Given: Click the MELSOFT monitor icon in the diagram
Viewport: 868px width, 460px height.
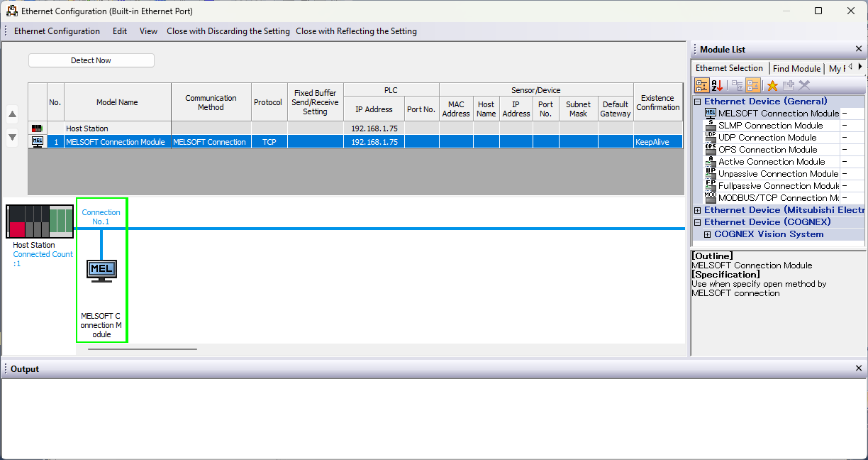Looking at the screenshot, I should (x=101, y=270).
